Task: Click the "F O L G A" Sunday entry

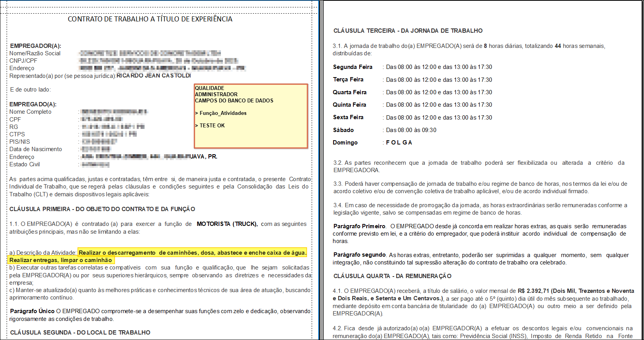Action: click(399, 143)
